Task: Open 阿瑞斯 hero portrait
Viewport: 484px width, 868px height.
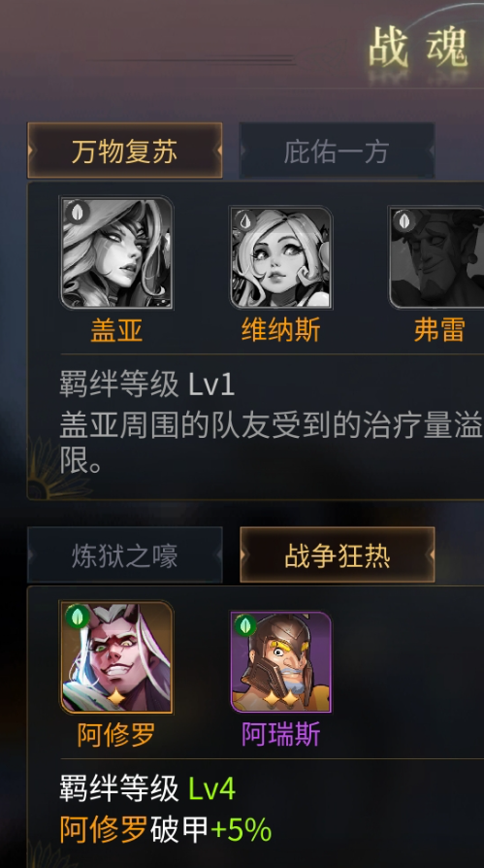Action: tap(281, 661)
